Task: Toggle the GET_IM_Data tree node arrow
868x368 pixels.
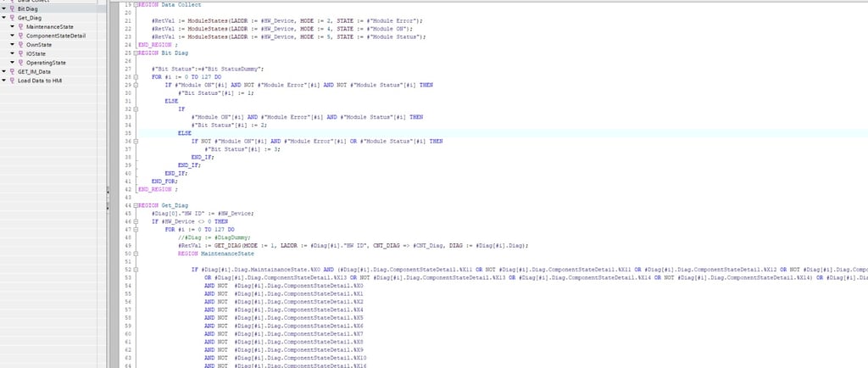Action: (x=4, y=71)
